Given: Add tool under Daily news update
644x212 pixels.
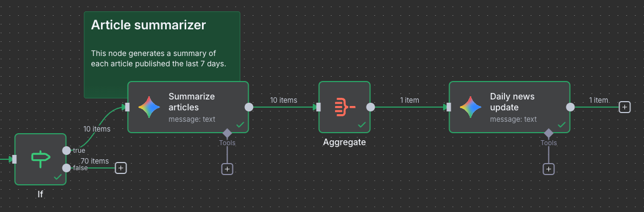Looking at the screenshot, I should pos(549,169).
